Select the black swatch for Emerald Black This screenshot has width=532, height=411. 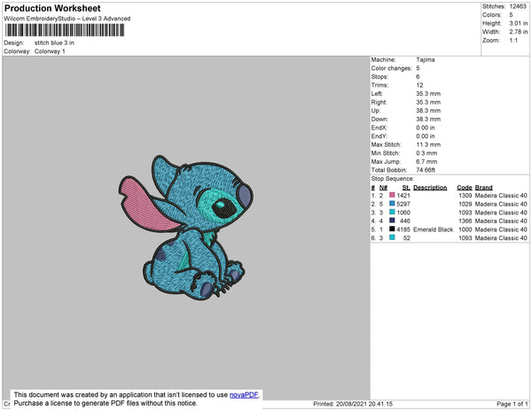click(392, 229)
